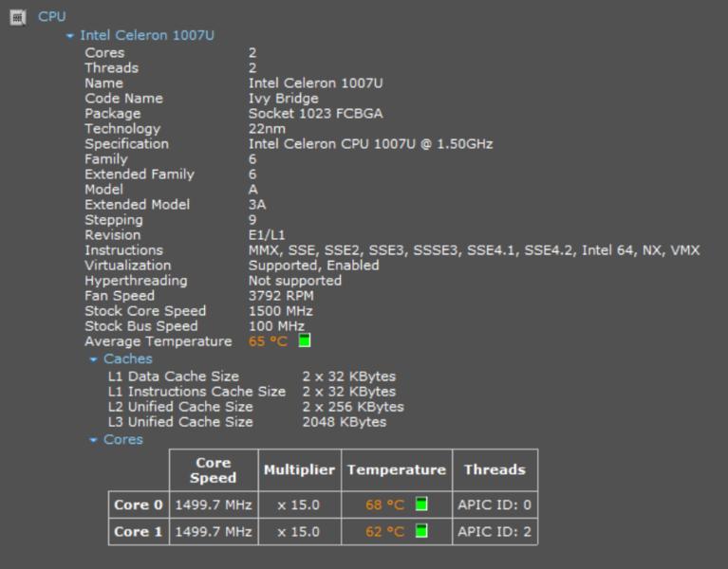The image size is (728, 569).
Task: Select the APIC ID: 2 cell
Action: [495, 531]
